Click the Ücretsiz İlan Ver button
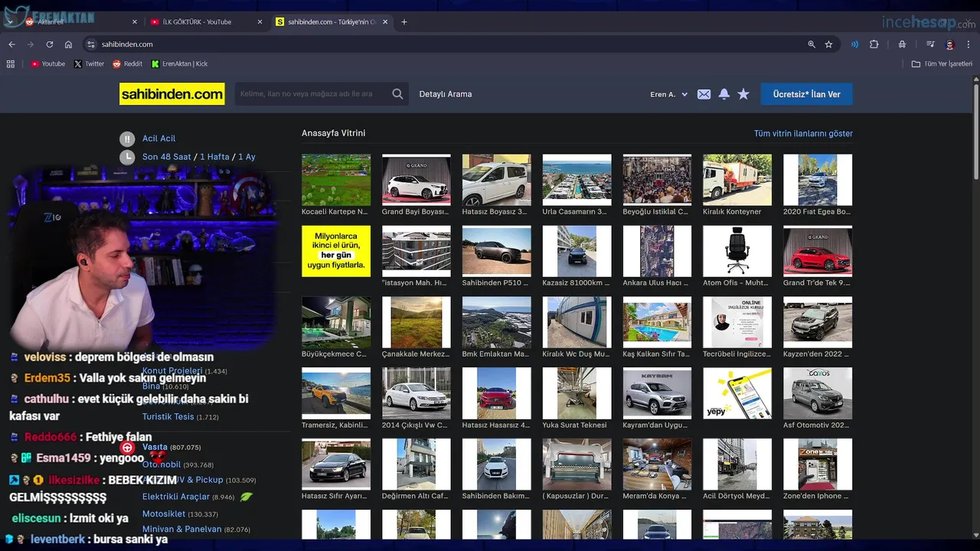The image size is (980, 551). pyautogui.click(x=806, y=94)
